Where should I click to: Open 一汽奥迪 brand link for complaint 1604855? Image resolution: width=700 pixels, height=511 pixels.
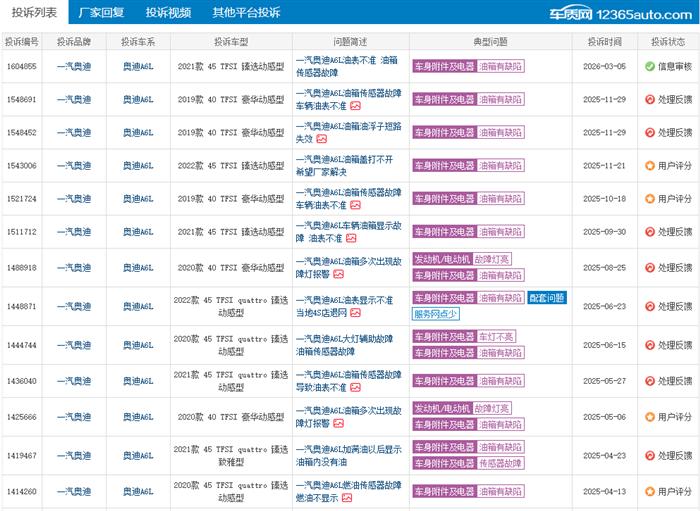pyautogui.click(x=74, y=66)
